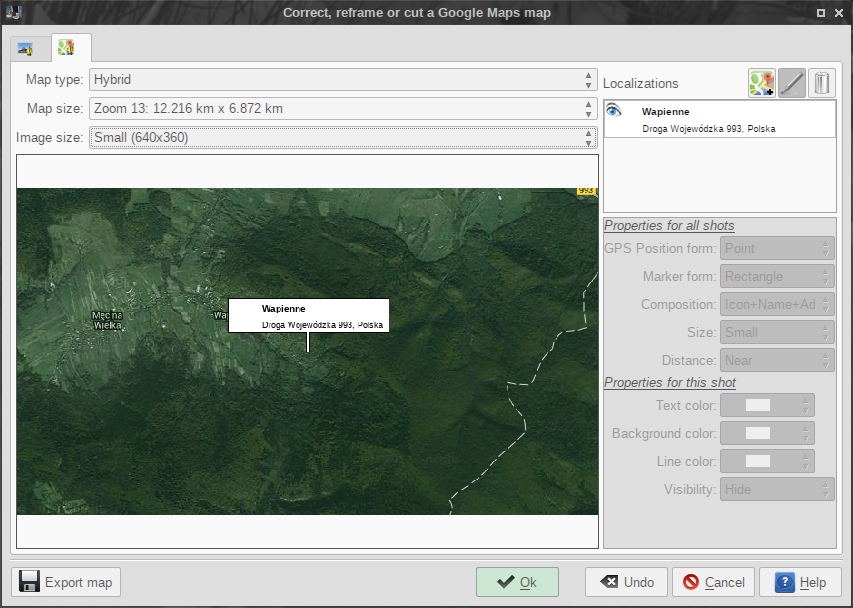Open the Map type Hybrid dropdown
The image size is (853, 608).
pos(343,79)
